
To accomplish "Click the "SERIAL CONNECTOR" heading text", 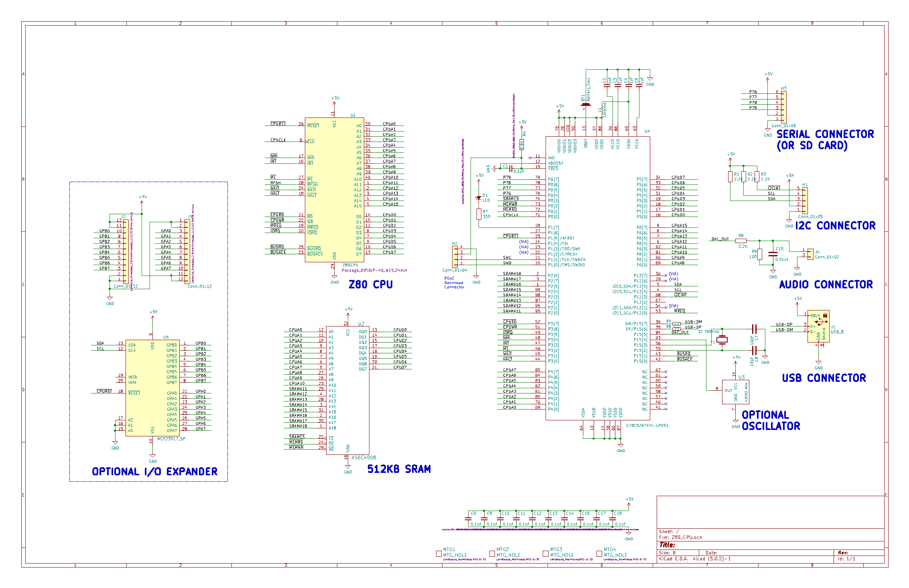I will (x=825, y=134).
